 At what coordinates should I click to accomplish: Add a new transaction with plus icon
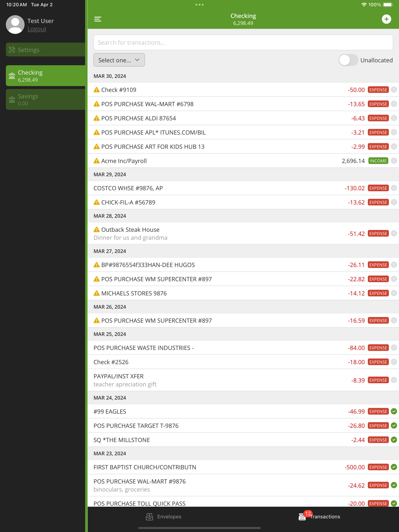[x=386, y=19]
